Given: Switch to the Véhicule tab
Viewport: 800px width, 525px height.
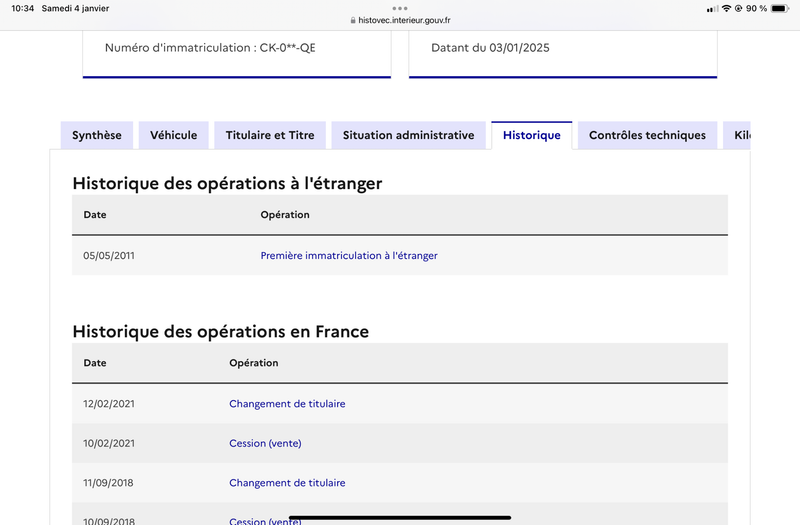Looking at the screenshot, I should click(x=173, y=135).
